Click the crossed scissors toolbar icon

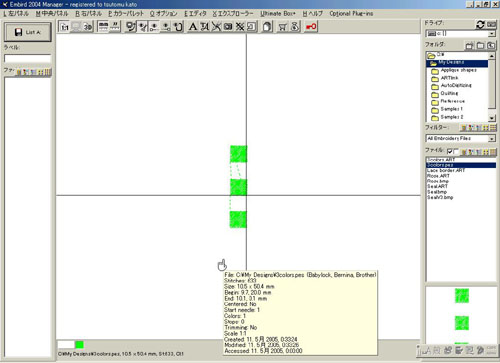(x=216, y=27)
